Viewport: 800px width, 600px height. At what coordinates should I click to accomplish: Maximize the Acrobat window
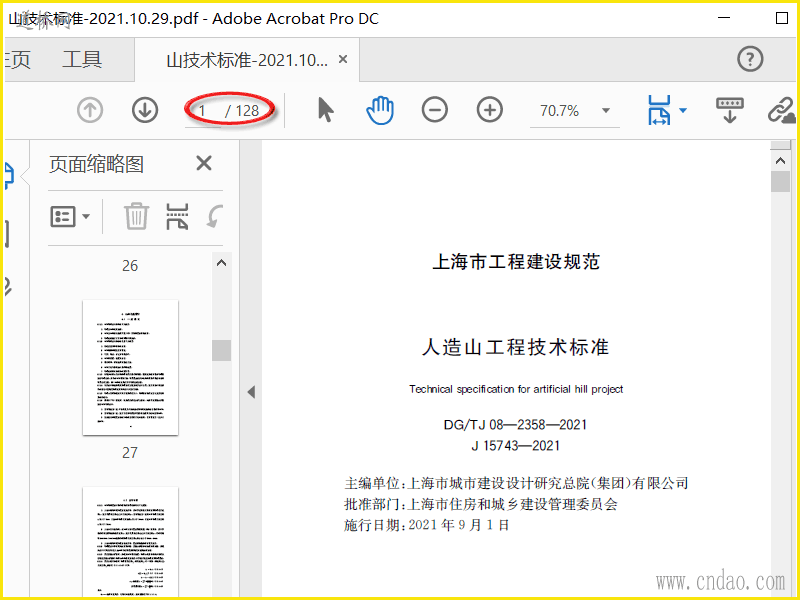(781, 18)
